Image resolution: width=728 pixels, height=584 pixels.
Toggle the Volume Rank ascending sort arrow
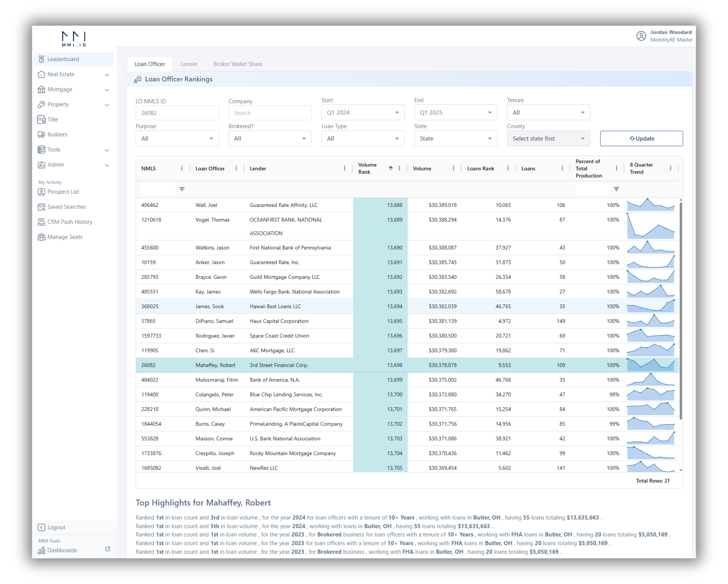click(x=390, y=168)
